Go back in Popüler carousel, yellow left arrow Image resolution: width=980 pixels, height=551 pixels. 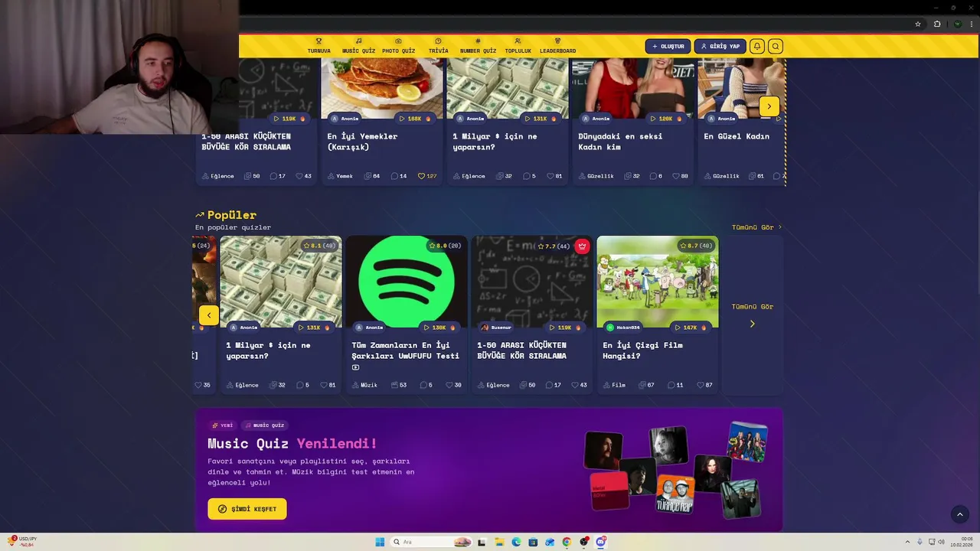[x=208, y=315]
